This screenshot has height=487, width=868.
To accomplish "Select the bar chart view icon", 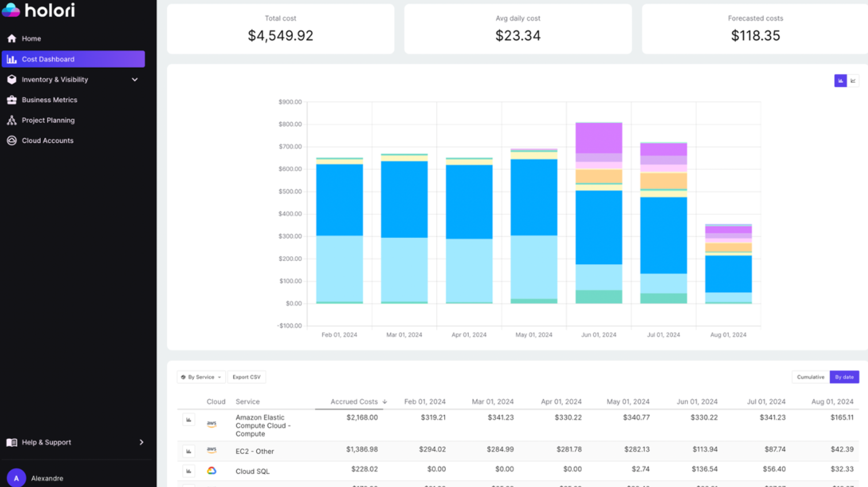I will click(840, 80).
